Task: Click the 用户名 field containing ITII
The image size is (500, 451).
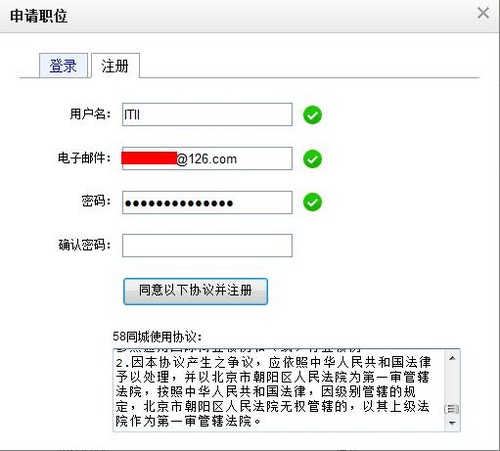Action: (x=207, y=115)
